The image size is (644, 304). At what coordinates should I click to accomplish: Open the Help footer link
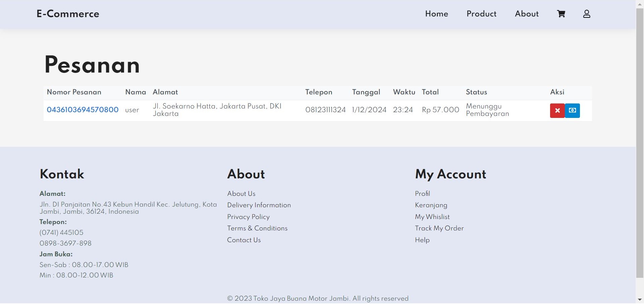422,240
